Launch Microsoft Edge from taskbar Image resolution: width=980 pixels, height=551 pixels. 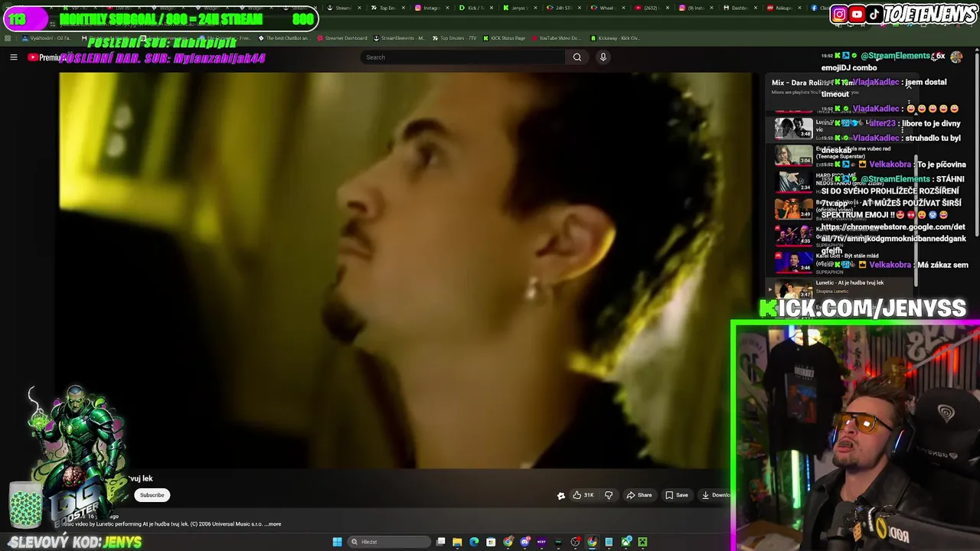click(x=474, y=542)
